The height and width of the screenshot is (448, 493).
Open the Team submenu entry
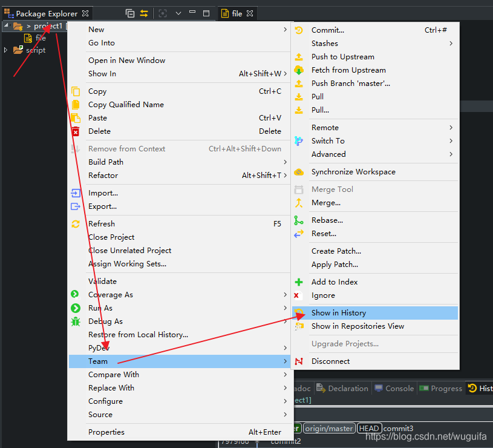point(180,361)
